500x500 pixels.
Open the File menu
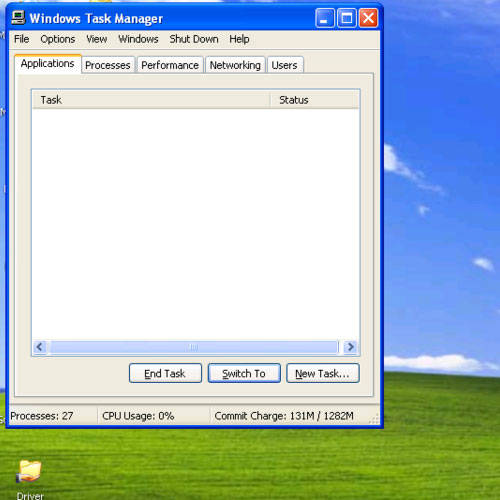pos(21,39)
